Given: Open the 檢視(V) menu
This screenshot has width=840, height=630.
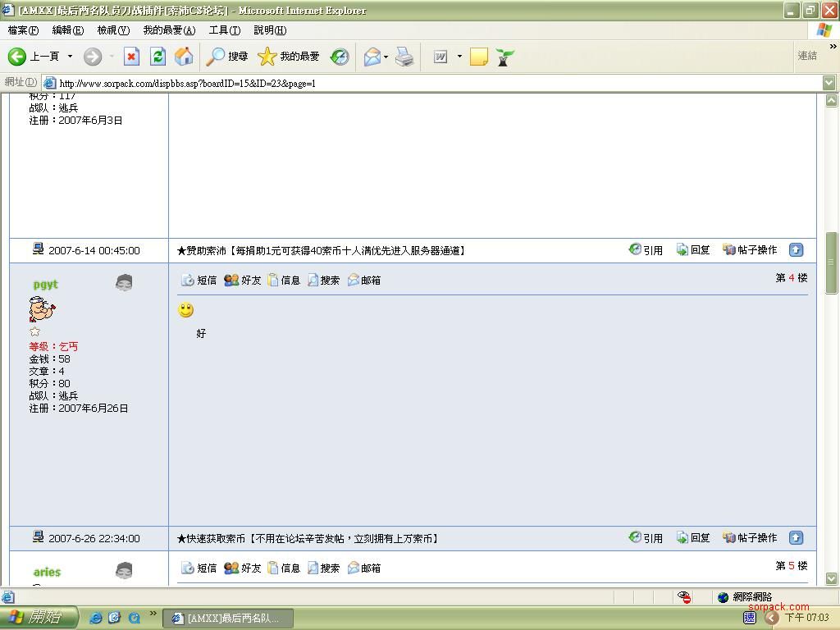Looking at the screenshot, I should point(113,30).
